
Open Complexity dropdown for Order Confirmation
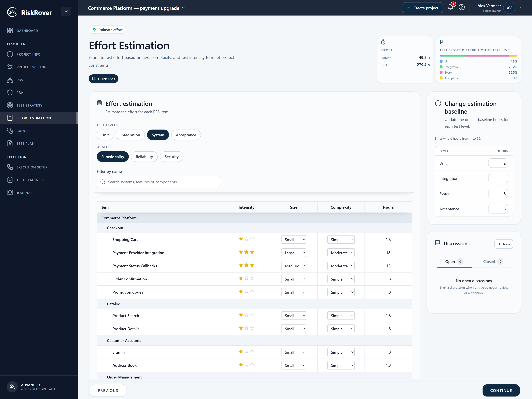coord(341,279)
